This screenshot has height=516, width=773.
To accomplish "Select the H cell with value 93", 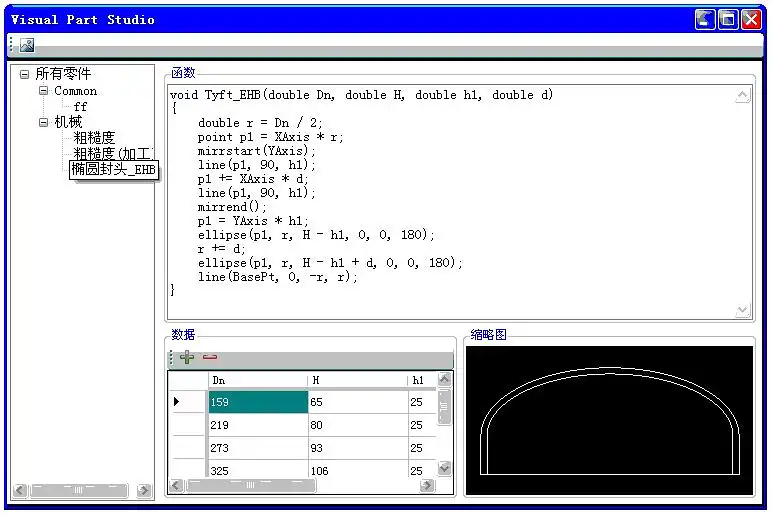I will point(358,448).
